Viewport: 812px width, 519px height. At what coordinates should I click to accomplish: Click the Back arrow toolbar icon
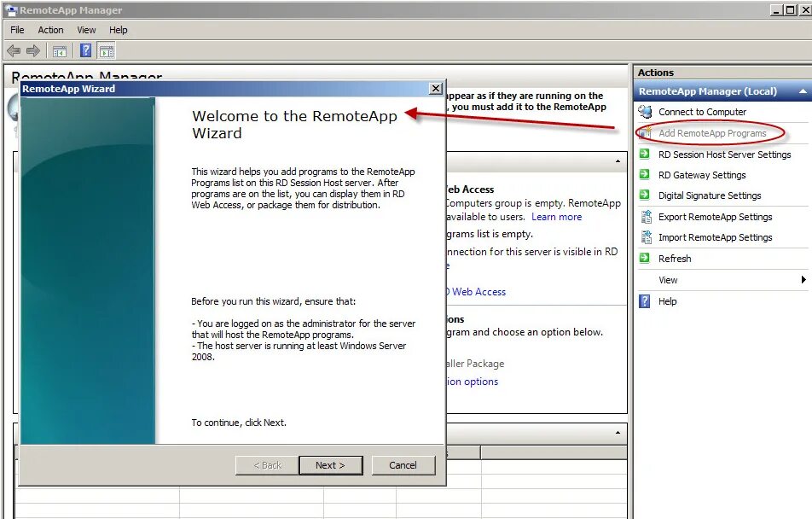pyautogui.click(x=14, y=51)
